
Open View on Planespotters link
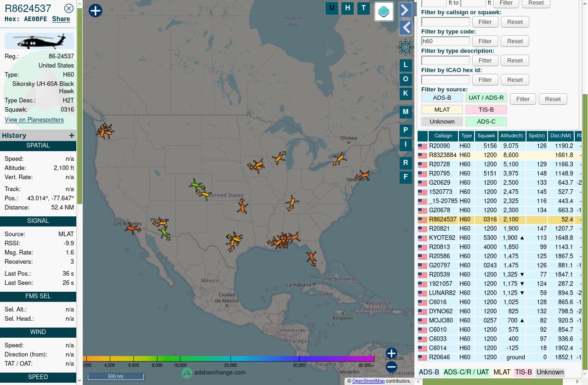[x=34, y=120]
